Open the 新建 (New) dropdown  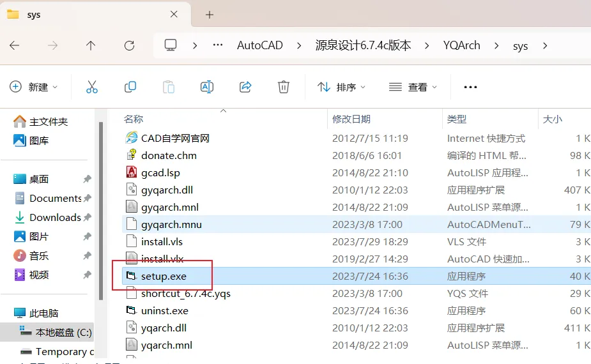(x=34, y=87)
